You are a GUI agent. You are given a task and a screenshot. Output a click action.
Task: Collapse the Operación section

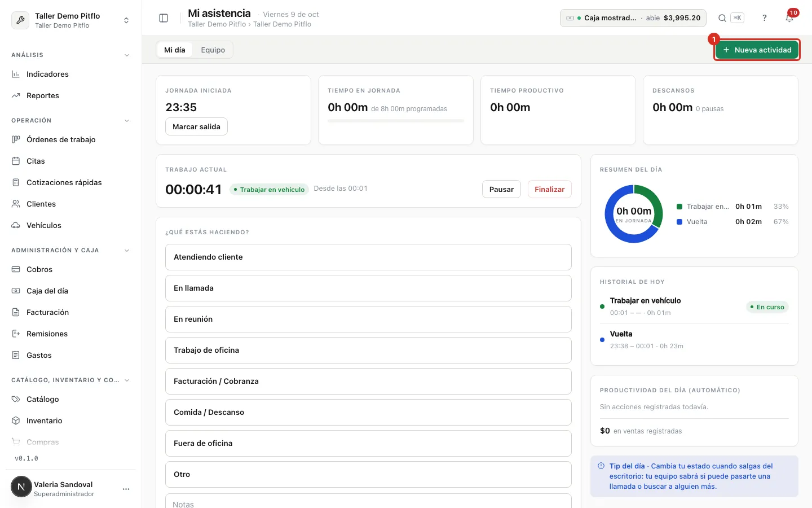127,121
